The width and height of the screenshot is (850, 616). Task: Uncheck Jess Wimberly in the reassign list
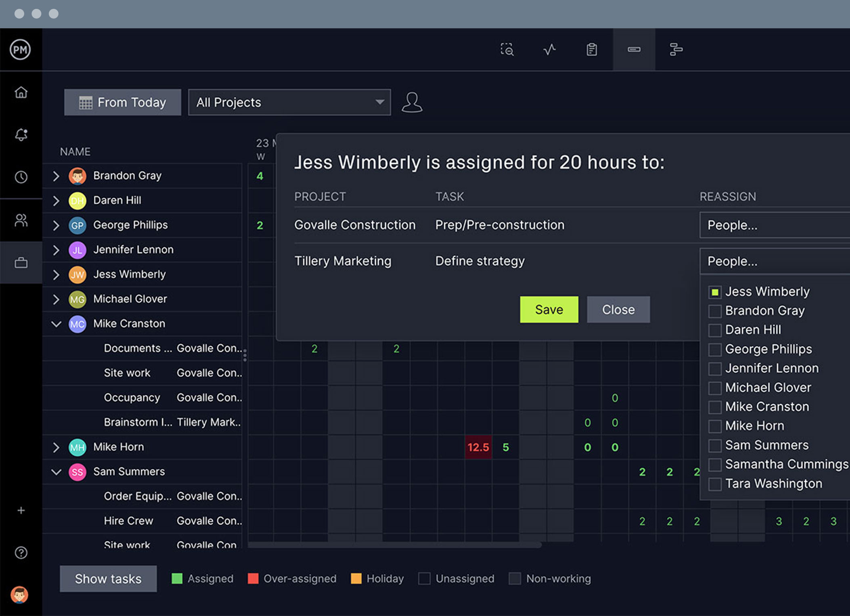(x=715, y=291)
